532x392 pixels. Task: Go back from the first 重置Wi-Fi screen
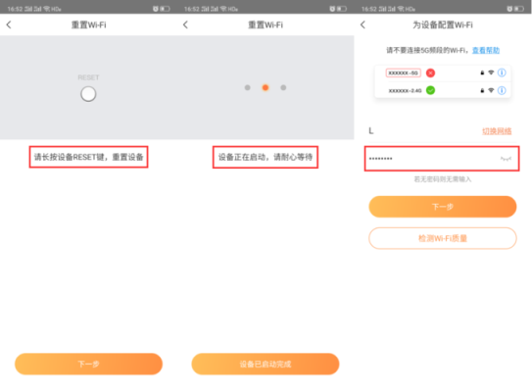click(x=9, y=24)
